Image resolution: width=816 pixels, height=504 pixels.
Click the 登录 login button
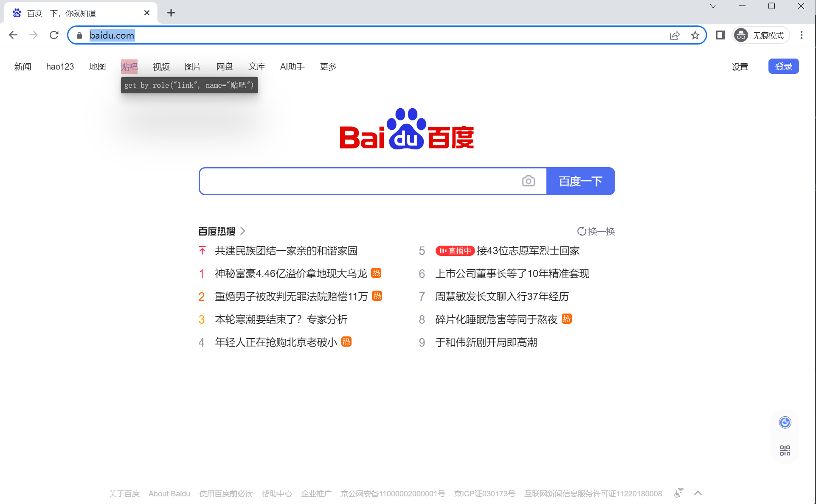click(x=783, y=67)
